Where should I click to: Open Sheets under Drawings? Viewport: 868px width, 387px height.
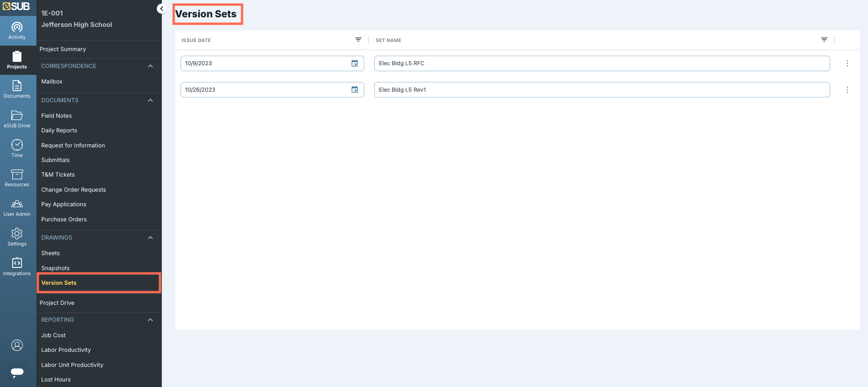click(x=51, y=253)
